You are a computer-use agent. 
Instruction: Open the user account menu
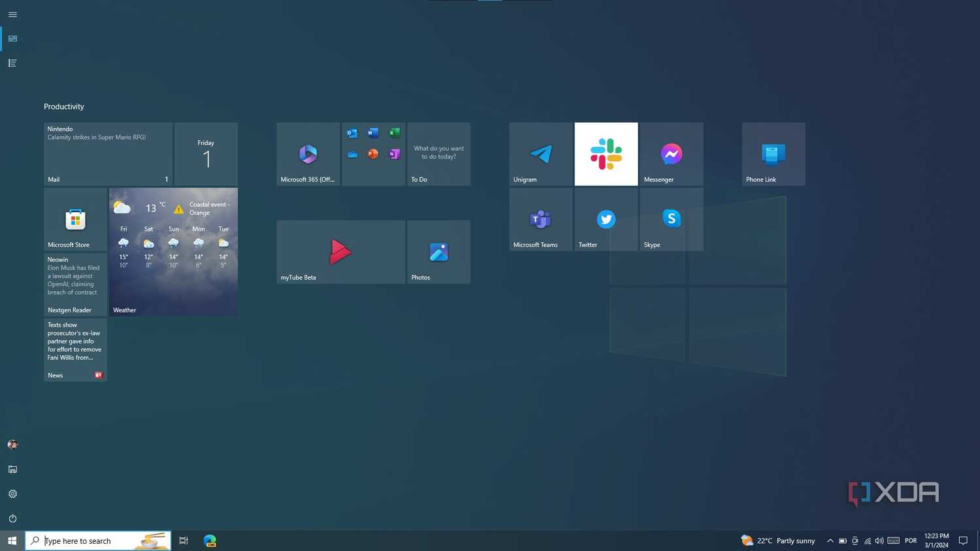(x=12, y=445)
